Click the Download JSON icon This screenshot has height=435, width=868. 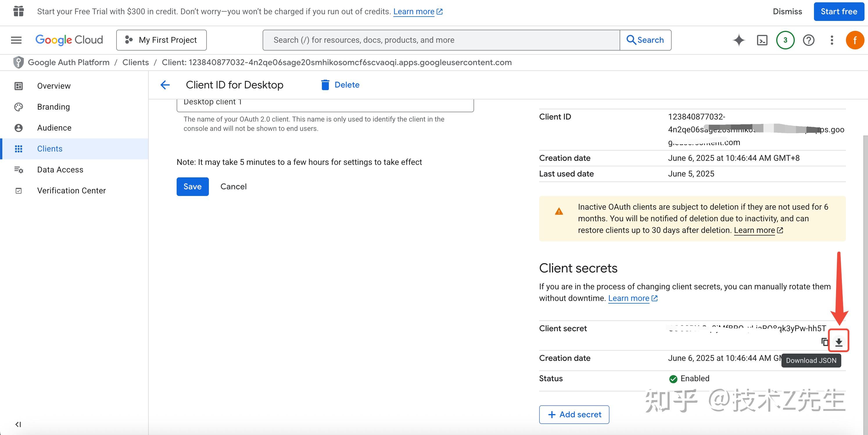839,342
